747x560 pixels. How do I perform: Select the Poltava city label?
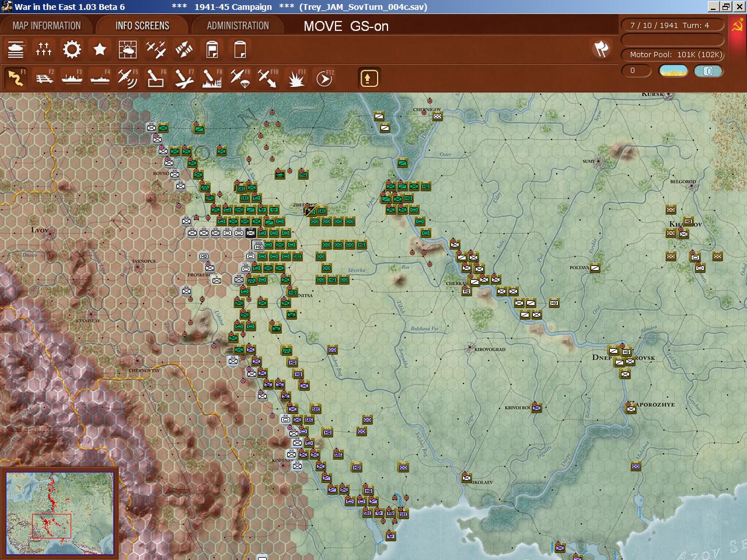[579, 268]
